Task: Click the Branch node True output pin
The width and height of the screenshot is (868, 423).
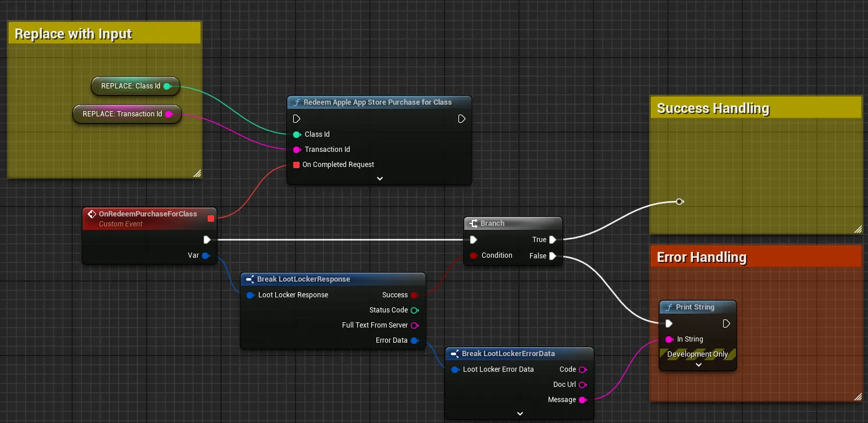Action: coord(552,240)
